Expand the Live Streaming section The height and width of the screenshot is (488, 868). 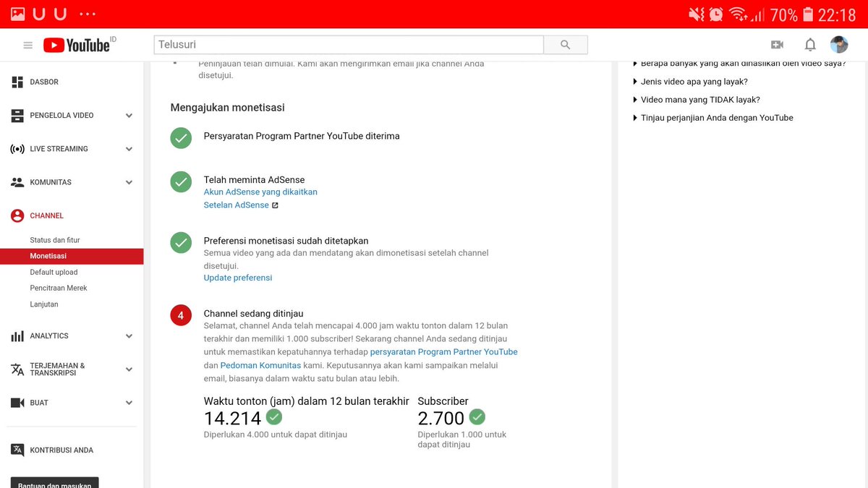(x=129, y=150)
